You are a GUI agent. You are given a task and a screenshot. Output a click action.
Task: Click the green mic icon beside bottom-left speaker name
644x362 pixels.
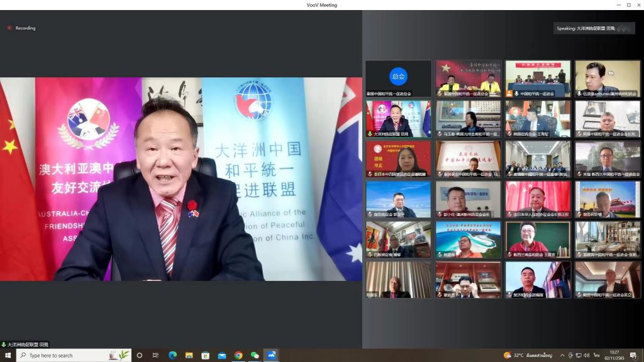[x=4, y=345]
